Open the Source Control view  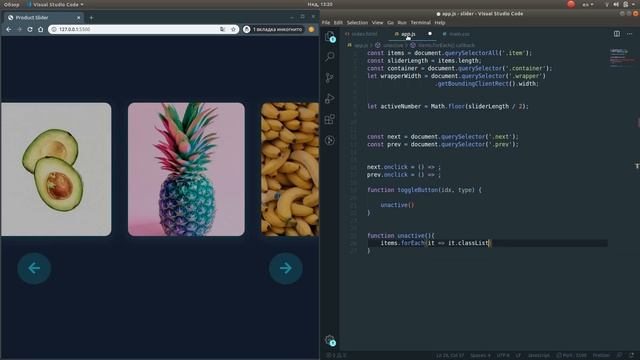[x=330, y=78]
